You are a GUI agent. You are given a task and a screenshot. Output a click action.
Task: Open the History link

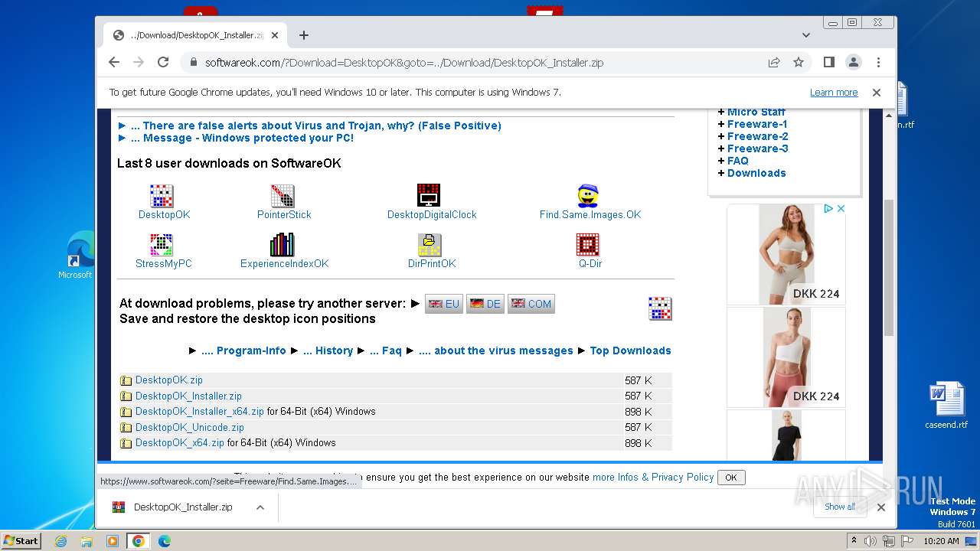tap(328, 350)
